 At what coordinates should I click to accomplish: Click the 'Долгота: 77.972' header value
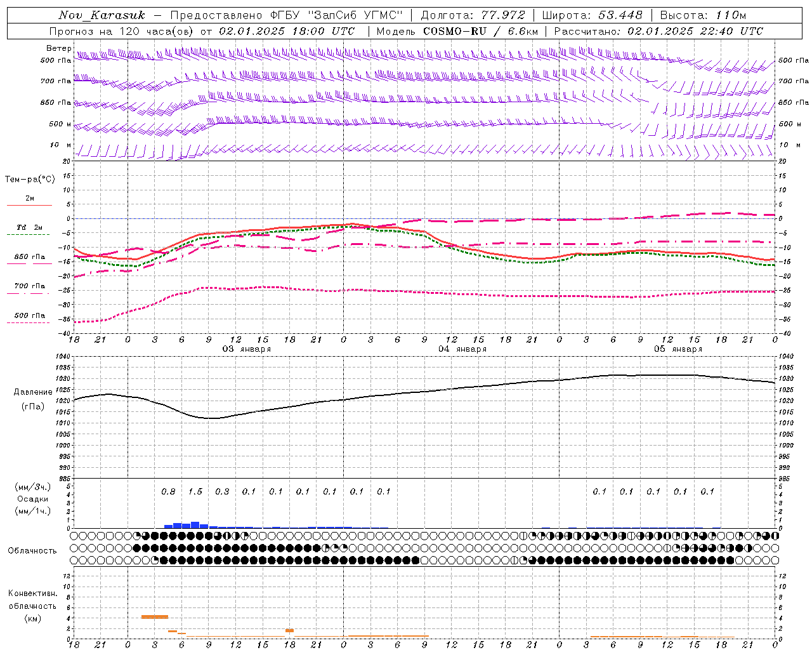[x=473, y=15]
